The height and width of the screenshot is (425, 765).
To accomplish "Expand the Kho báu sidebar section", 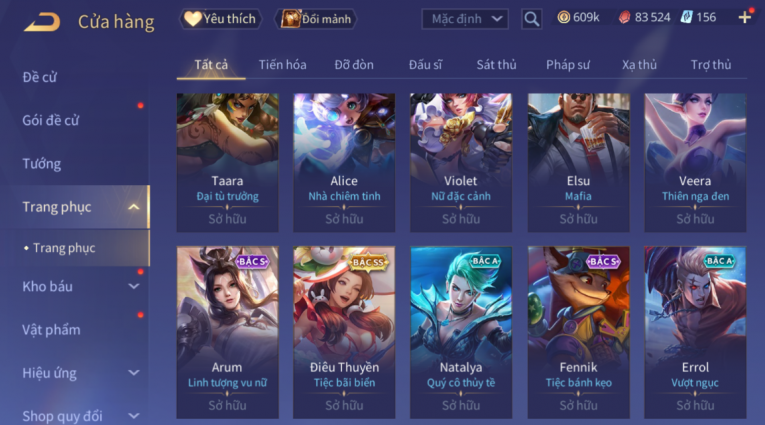I will point(134,286).
